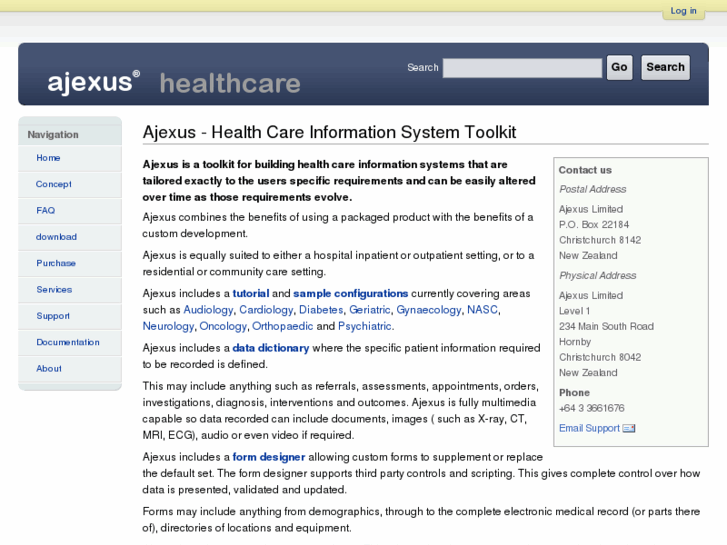This screenshot has height=545, width=727.
Task: Click the Go button
Action: pyautogui.click(x=619, y=67)
